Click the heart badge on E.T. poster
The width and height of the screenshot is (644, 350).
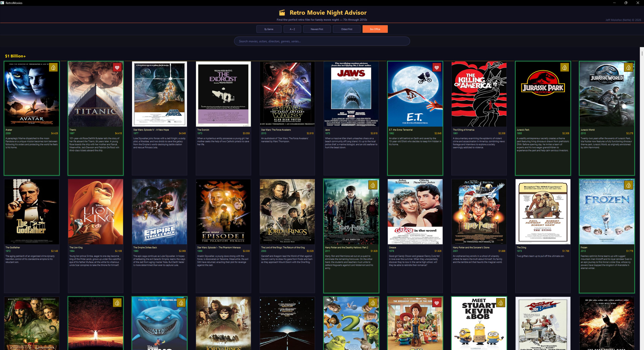437,67
